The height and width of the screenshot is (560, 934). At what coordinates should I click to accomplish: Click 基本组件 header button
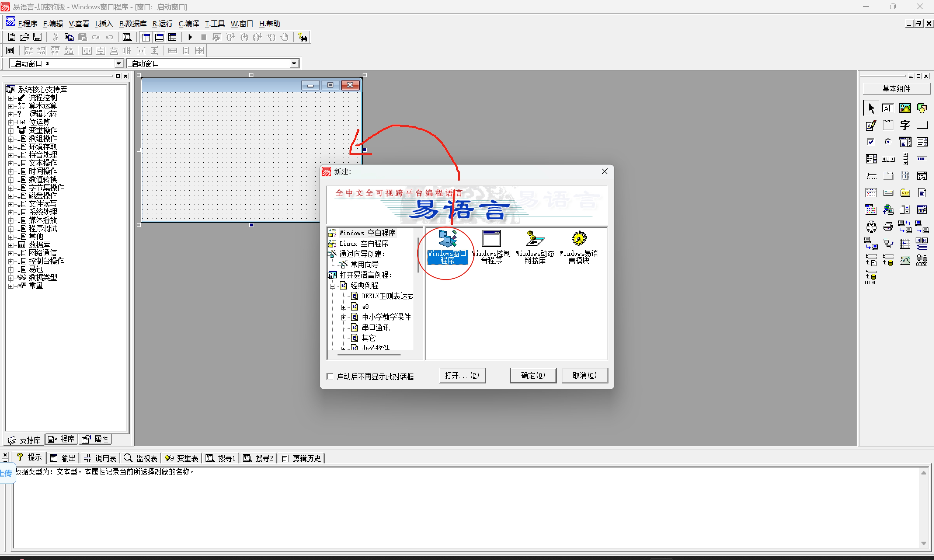coord(896,89)
